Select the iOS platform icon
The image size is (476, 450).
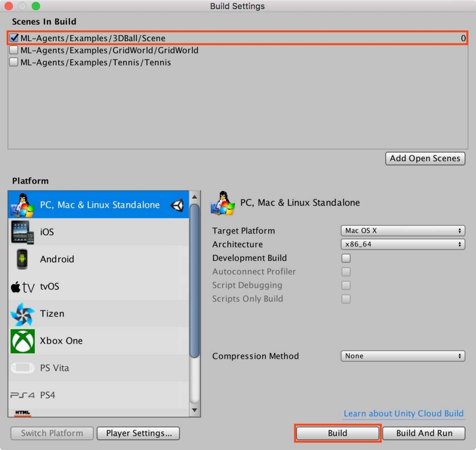click(x=22, y=232)
